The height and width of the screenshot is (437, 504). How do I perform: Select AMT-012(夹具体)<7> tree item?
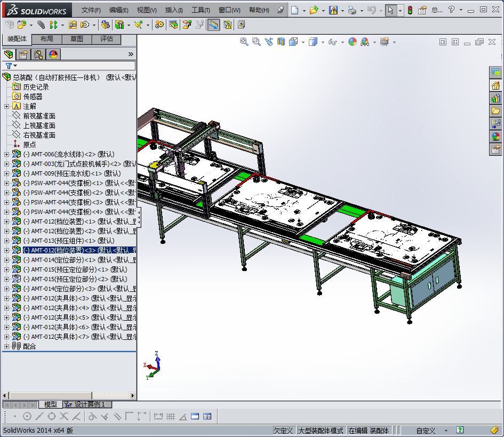79,337
